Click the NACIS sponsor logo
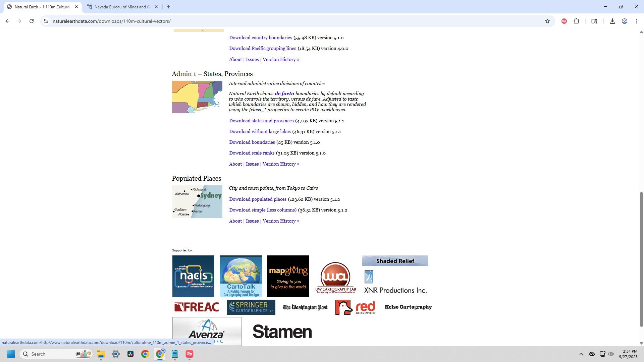Viewport: 644px width, 362px height. pyautogui.click(x=193, y=276)
